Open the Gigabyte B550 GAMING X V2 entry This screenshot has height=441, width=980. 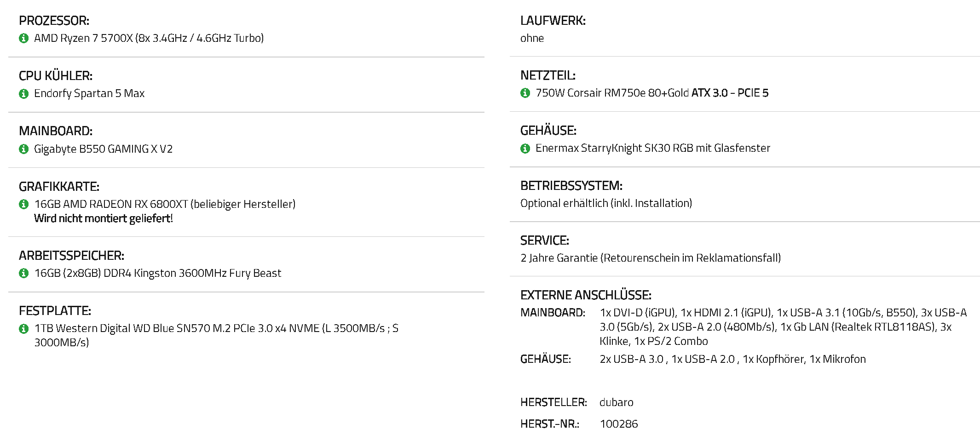click(x=104, y=149)
